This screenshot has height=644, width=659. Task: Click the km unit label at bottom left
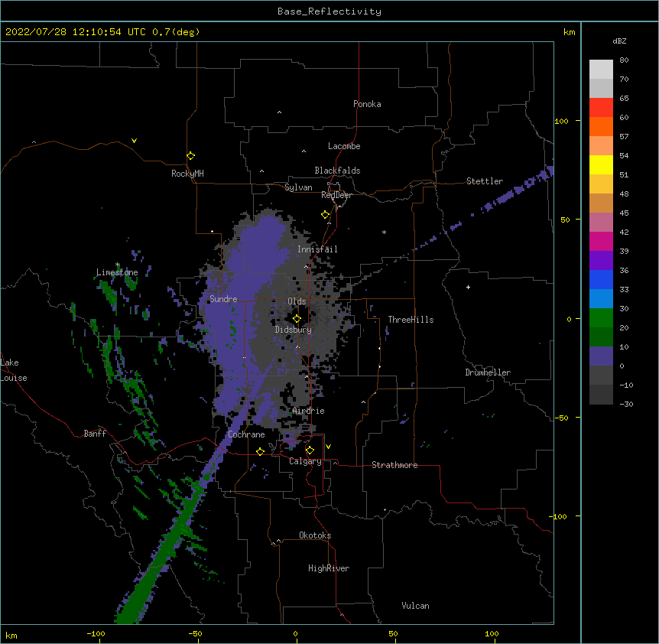[x=11, y=636]
